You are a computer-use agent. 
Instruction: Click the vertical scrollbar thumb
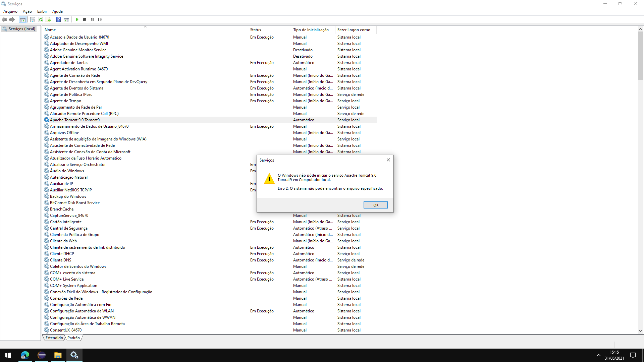640,56
